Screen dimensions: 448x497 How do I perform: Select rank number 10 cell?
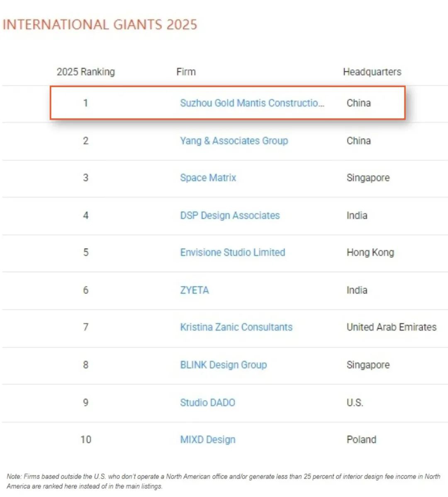85,439
